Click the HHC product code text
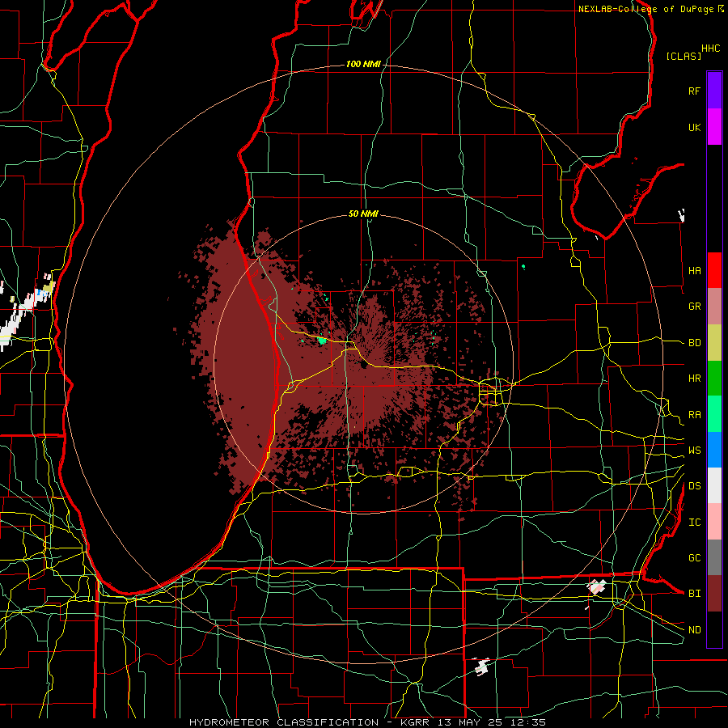The height and width of the screenshot is (728, 728). (x=711, y=49)
